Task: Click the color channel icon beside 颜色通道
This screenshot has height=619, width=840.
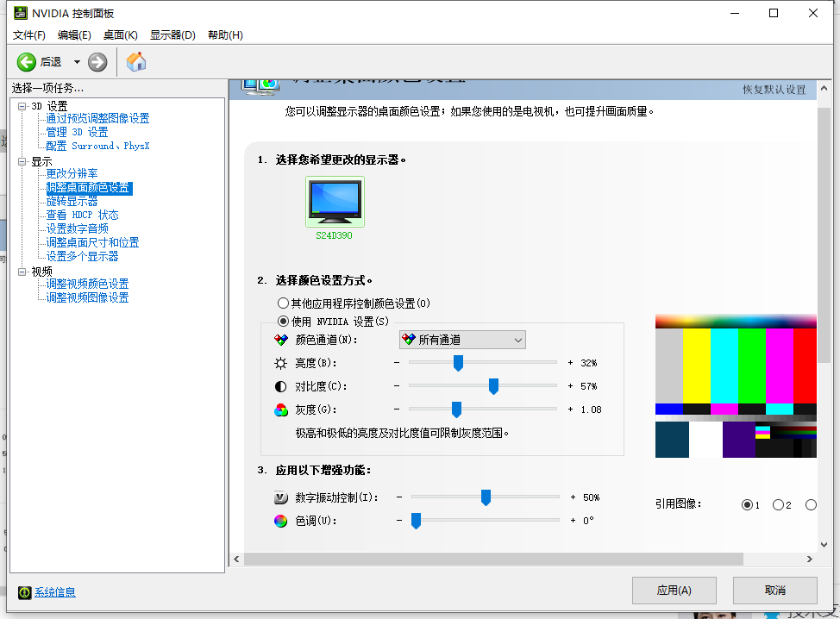Action: pyautogui.click(x=280, y=339)
